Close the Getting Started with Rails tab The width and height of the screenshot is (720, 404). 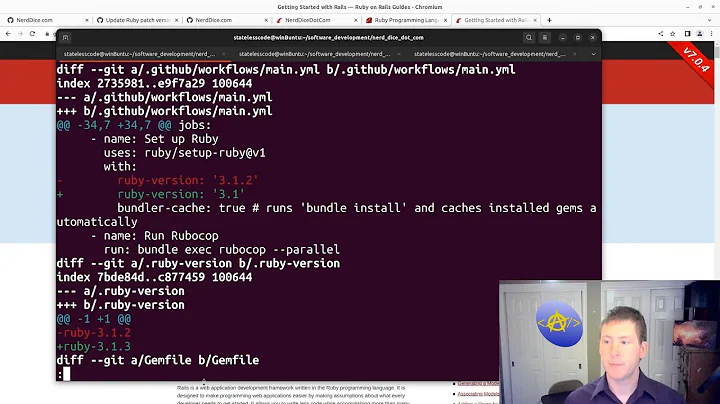pos(535,20)
